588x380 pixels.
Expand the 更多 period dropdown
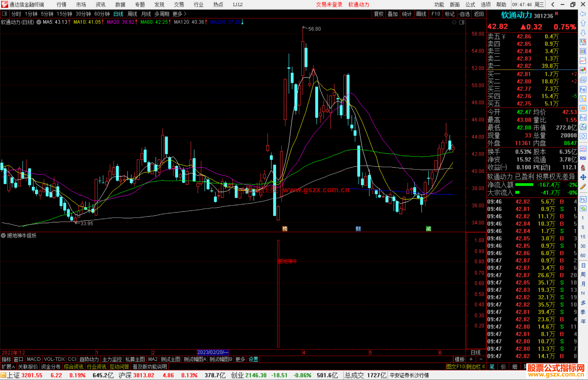click(x=179, y=14)
